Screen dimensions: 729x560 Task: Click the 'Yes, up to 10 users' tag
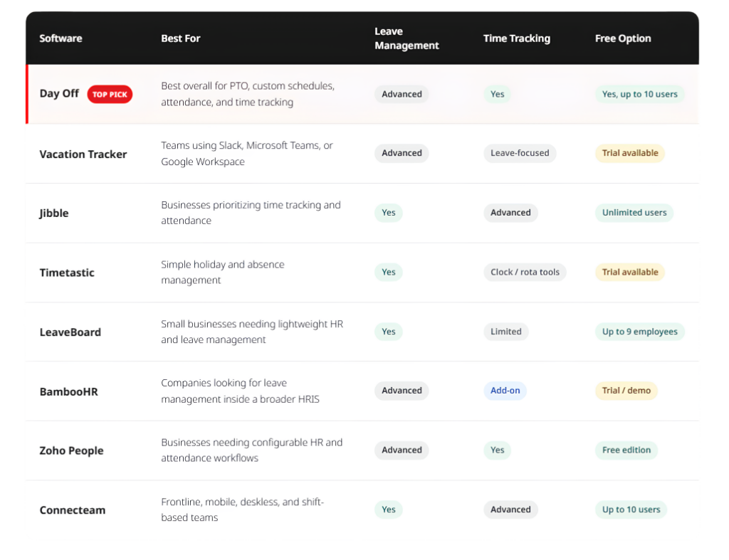(x=640, y=94)
